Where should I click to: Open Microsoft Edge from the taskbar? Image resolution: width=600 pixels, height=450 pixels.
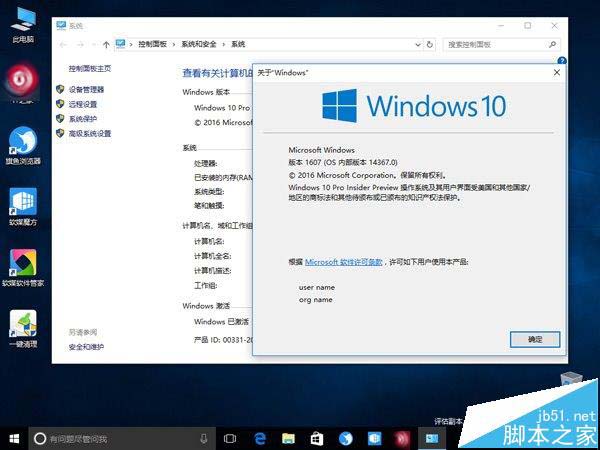[260, 439]
